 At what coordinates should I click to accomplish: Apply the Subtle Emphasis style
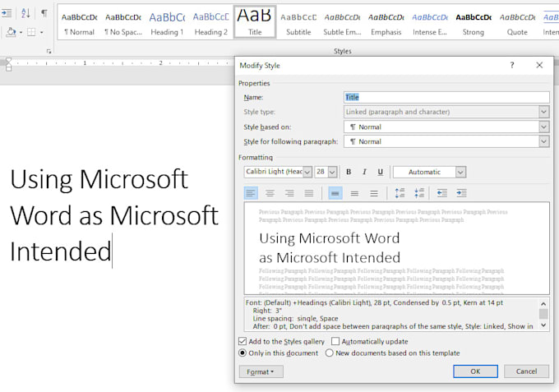(342, 24)
